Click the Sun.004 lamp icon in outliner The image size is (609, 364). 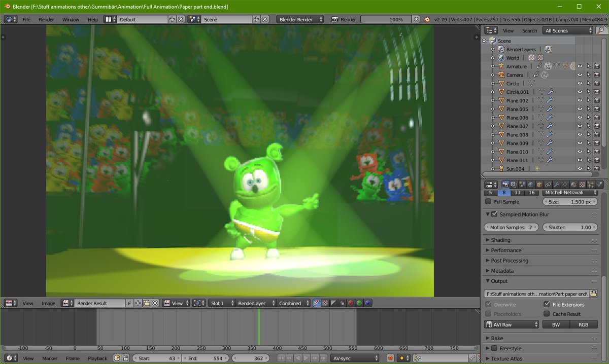[x=501, y=168]
